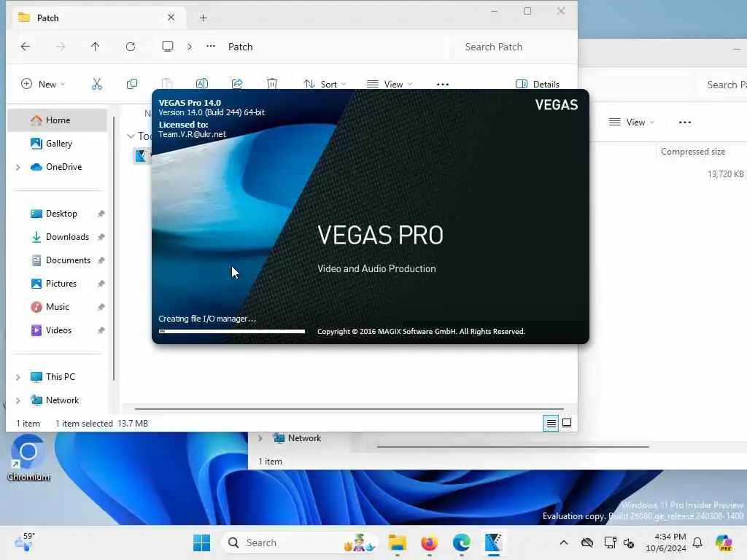Expand the address bar path chevron

point(190,47)
